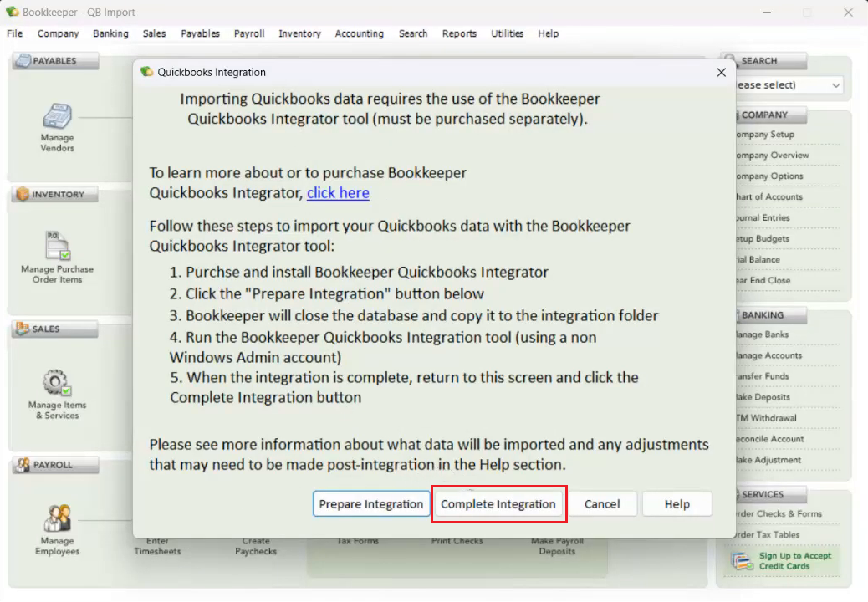Click the Complete Integration button
Image resolution: width=868 pixels, height=602 pixels.
(x=498, y=504)
